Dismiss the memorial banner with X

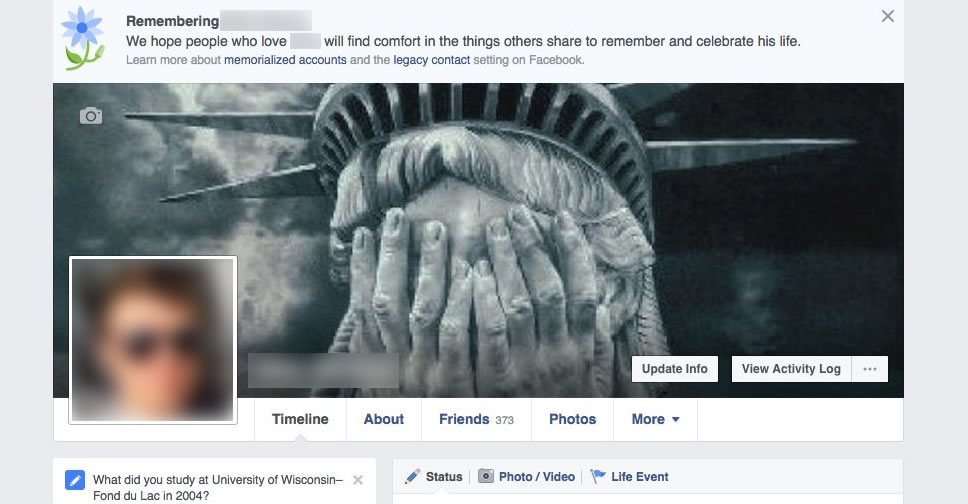pos(888,16)
